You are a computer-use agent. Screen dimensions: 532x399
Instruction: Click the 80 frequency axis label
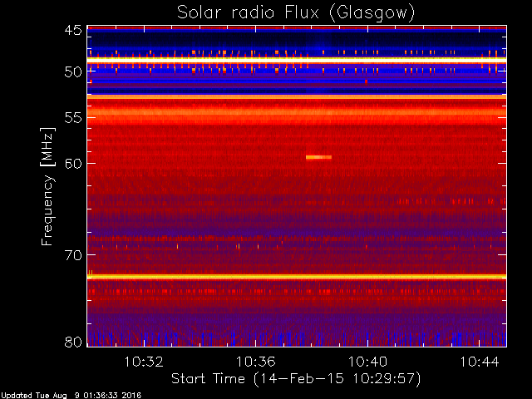click(x=73, y=342)
